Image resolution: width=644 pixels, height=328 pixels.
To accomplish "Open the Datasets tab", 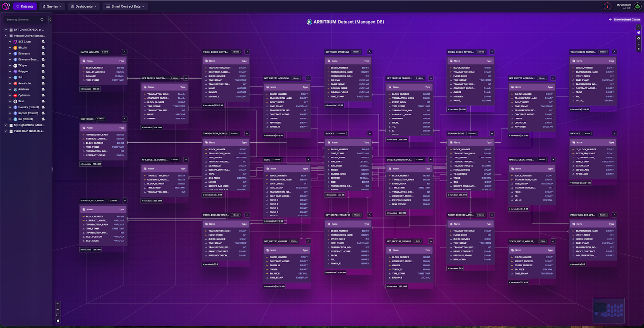I will click(x=25, y=6).
